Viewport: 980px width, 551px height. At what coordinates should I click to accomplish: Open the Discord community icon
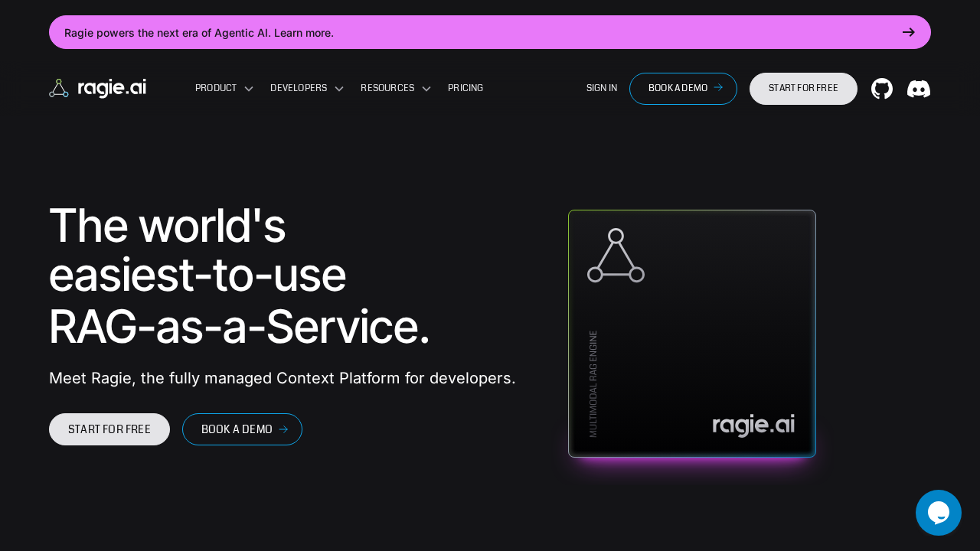919,88
